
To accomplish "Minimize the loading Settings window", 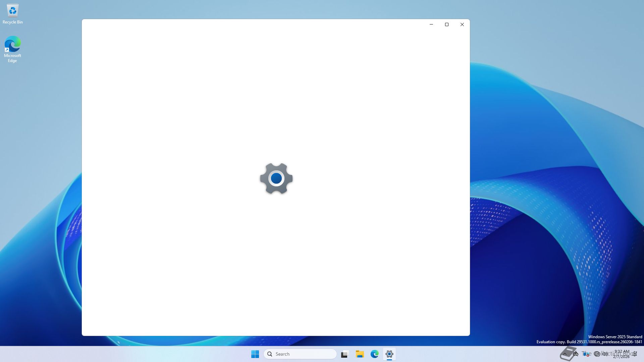I will (431, 24).
